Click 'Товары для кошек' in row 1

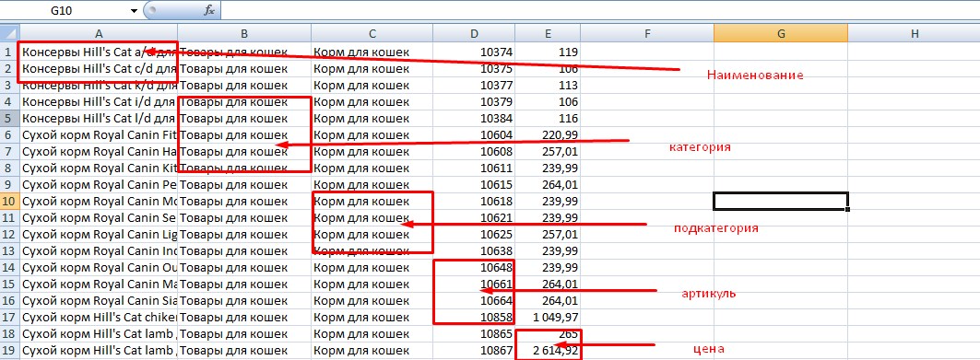tap(244, 52)
